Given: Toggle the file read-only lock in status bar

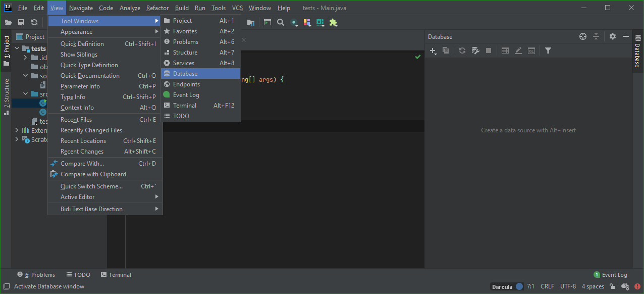Looking at the screenshot, I should coord(611,286).
